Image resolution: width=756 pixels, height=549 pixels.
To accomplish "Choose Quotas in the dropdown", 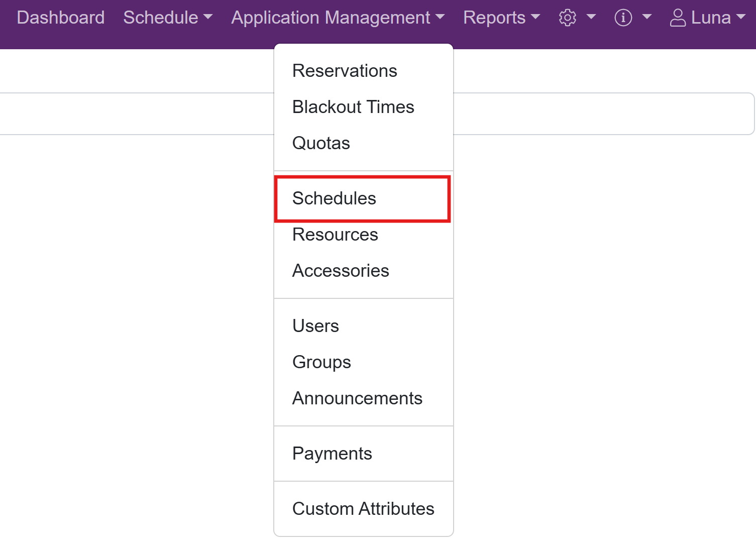I will (321, 143).
